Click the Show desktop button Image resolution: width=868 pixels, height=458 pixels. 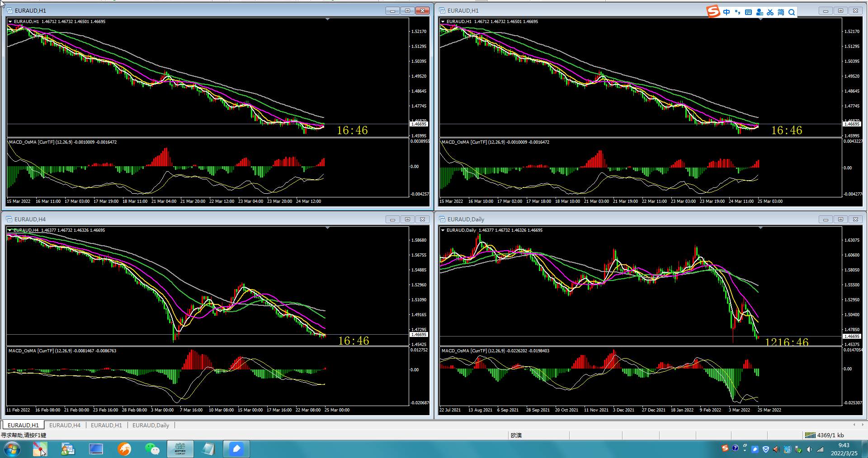864,449
